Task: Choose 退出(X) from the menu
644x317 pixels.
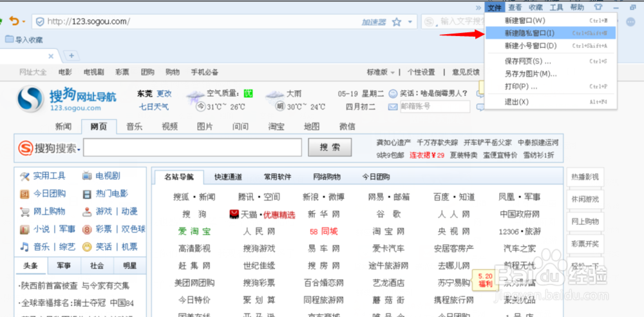Action: [x=551, y=102]
